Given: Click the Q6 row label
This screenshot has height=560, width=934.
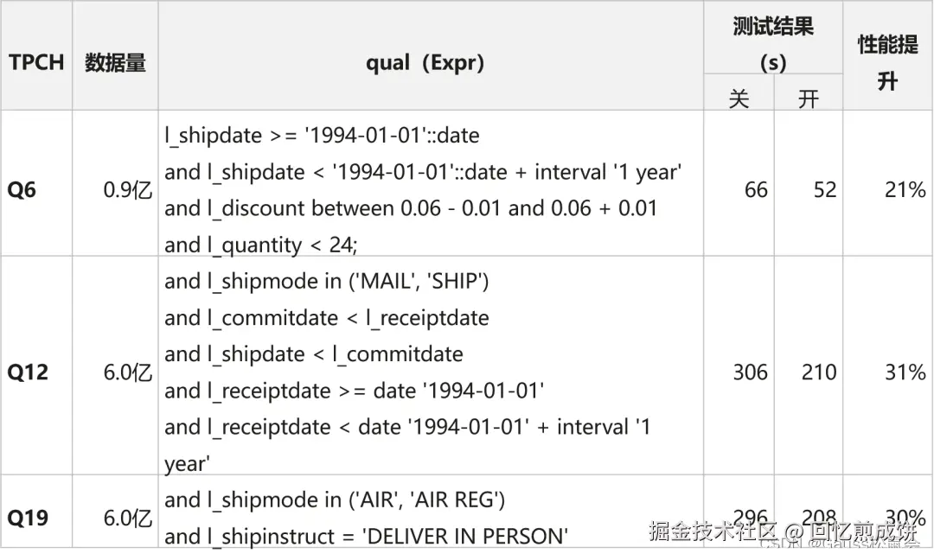Looking at the screenshot, I should tap(22, 190).
